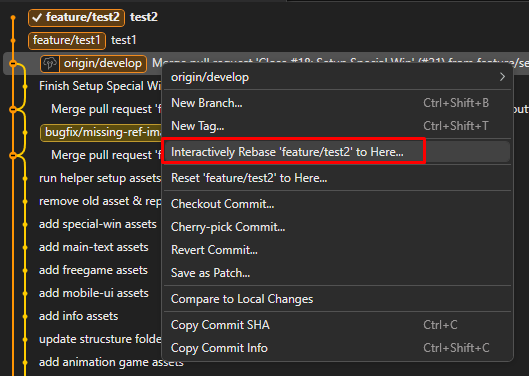
Task: Click the bugfix/missing-ref-im branch label
Action: (x=101, y=132)
